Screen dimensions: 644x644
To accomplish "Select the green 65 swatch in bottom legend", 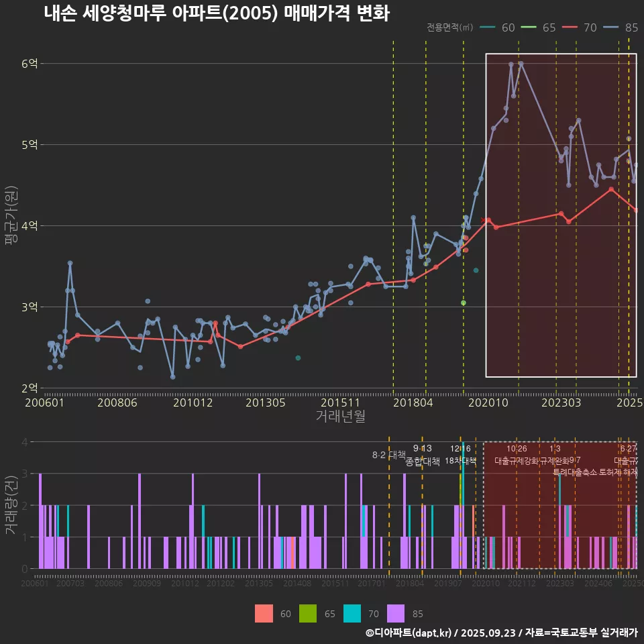I will tap(308, 613).
